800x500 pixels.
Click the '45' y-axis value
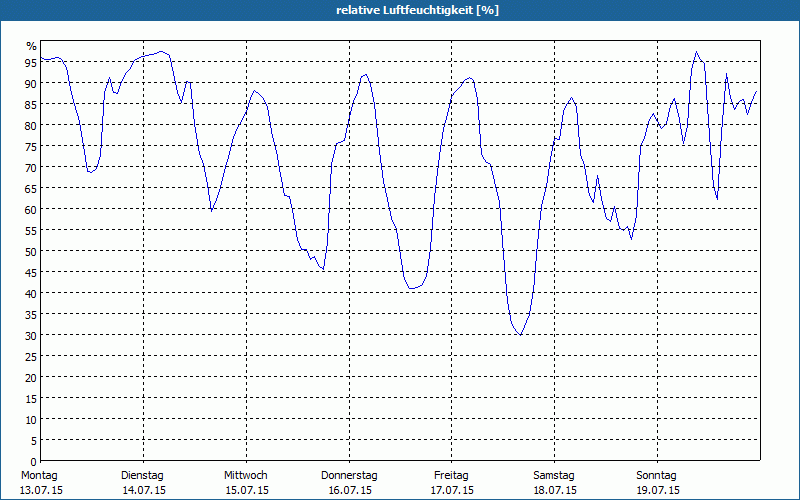click(x=31, y=272)
